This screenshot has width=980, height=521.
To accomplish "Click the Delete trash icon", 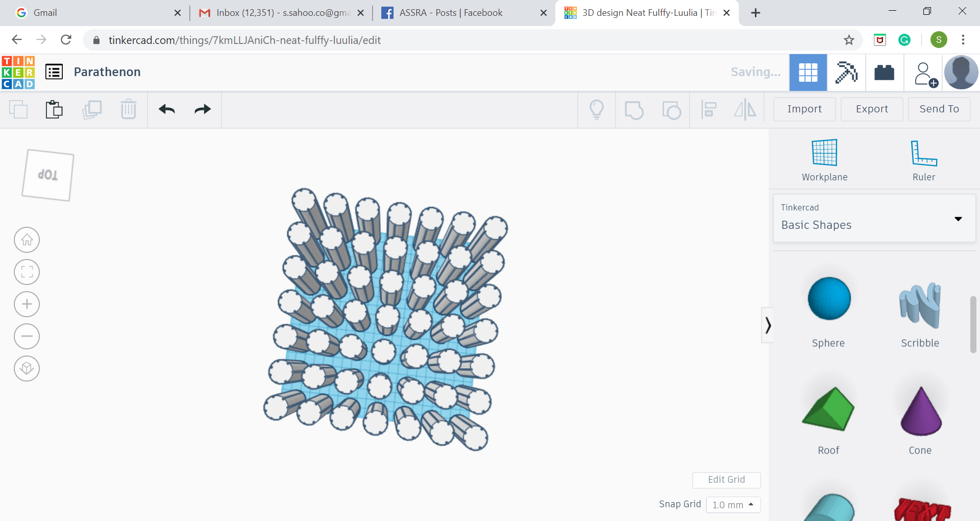I will pyautogui.click(x=129, y=109).
